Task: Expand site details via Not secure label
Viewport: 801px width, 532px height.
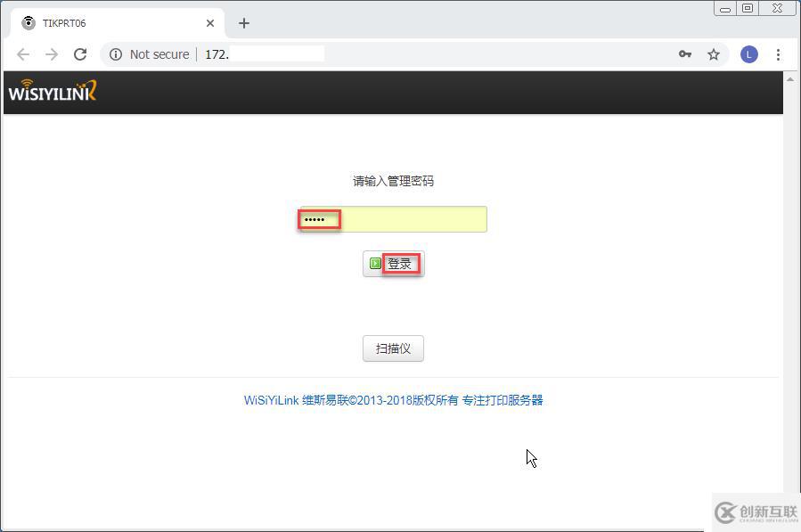Action: click(159, 54)
